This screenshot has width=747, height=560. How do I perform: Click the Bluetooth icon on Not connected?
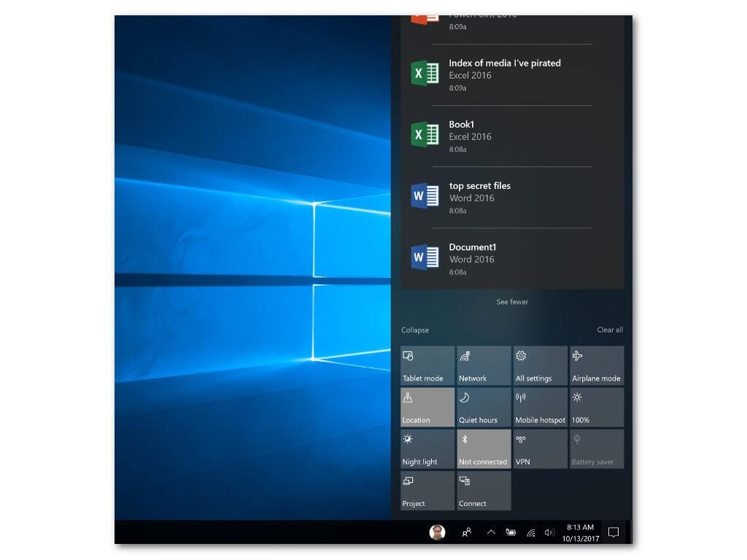465,440
